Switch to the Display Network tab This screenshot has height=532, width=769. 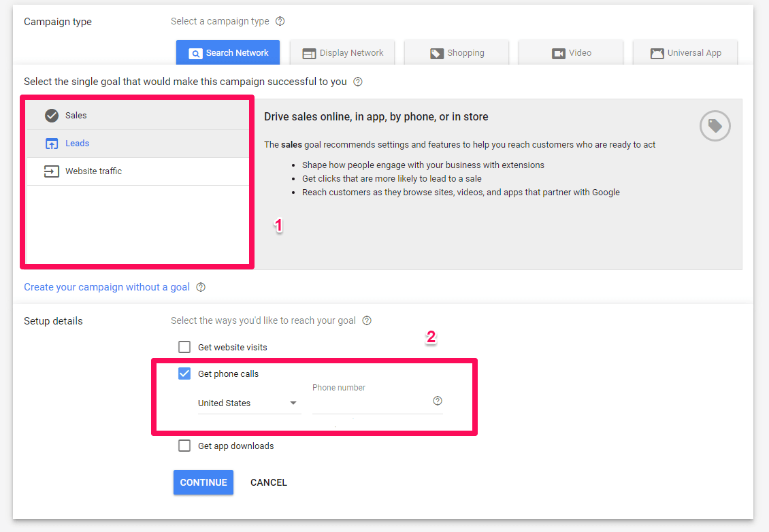[342, 53]
